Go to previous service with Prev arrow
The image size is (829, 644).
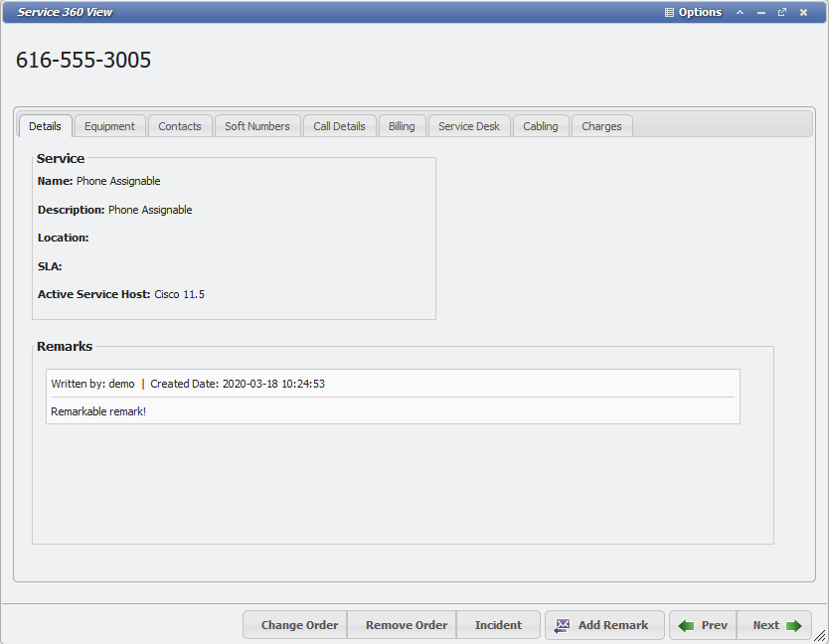click(x=687, y=625)
